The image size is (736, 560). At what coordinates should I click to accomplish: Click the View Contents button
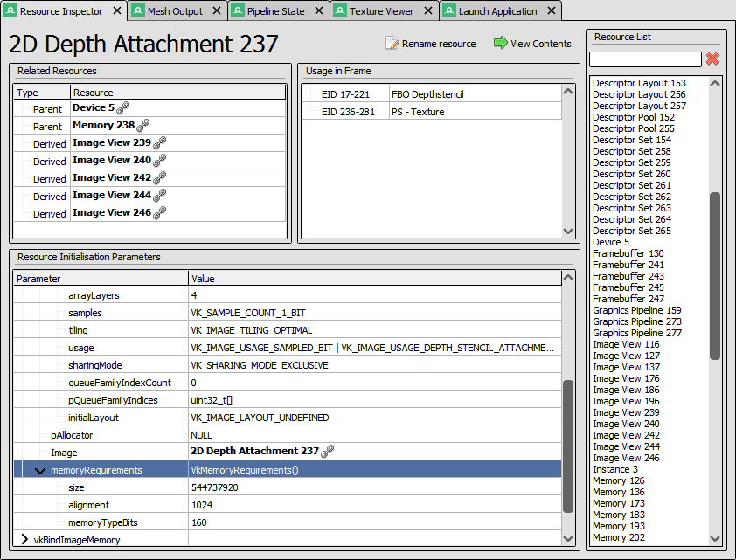point(532,44)
